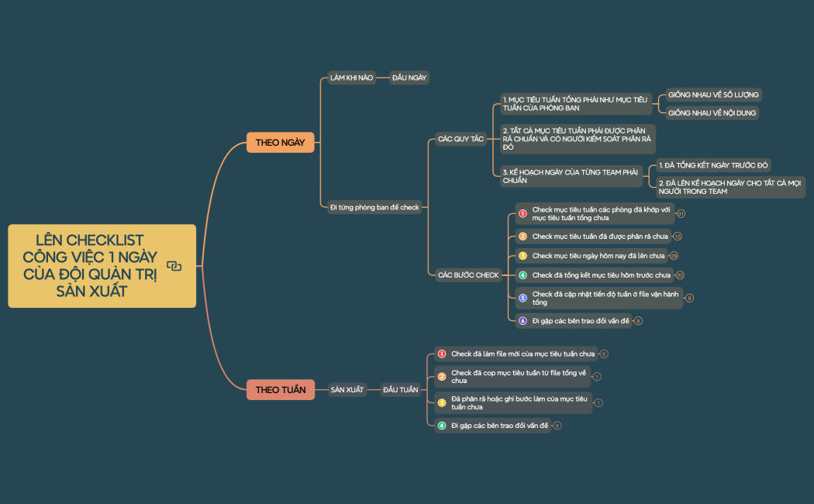Viewport: 814px width, 504px height.
Task: Click priority 2 marker on 'Check đã cop mục tiêu tuần'
Action: [x=442, y=377]
